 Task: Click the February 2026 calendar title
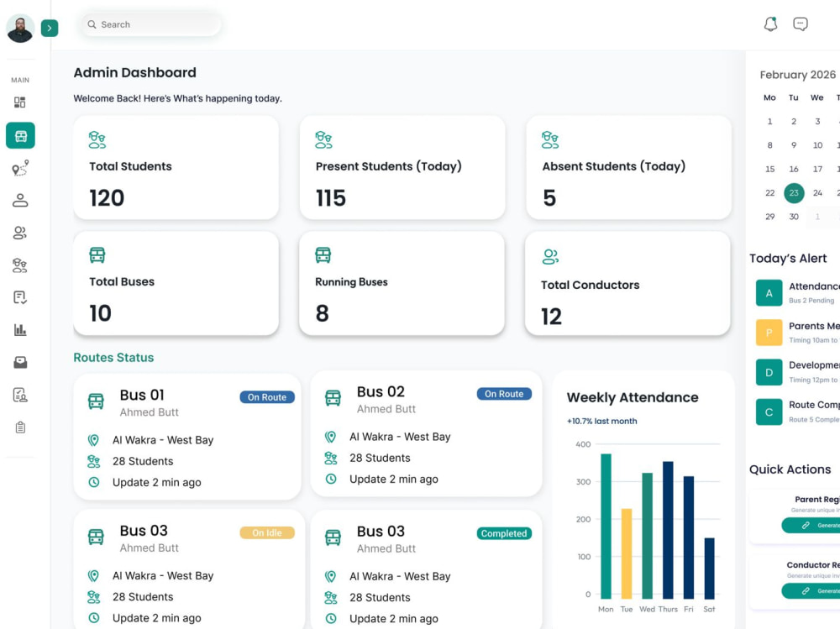(798, 75)
